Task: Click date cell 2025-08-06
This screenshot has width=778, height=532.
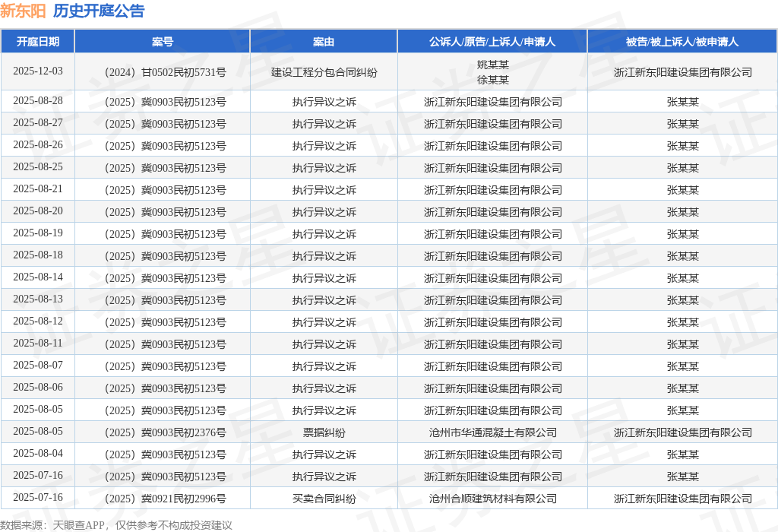Action: [x=38, y=387]
